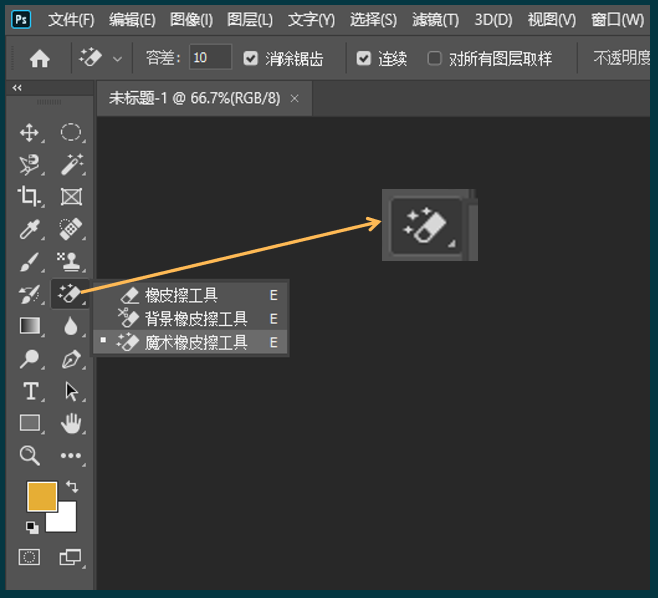The height and width of the screenshot is (598, 658).
Task: Select the Move tool
Action: point(29,133)
